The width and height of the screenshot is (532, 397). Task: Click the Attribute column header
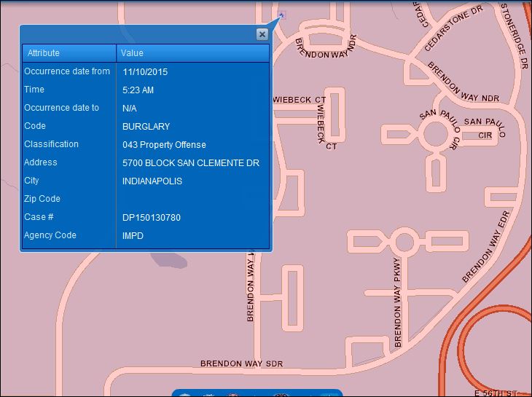(x=44, y=53)
